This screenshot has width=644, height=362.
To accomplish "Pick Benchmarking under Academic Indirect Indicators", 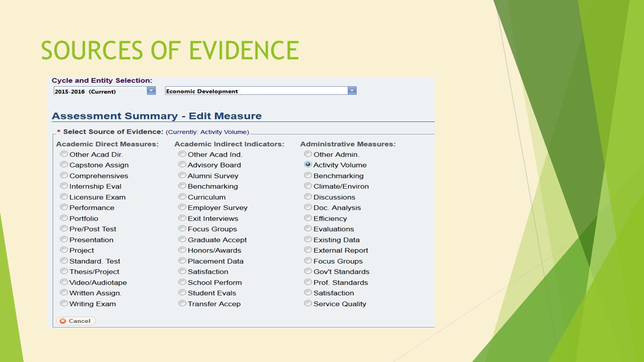I will point(182,186).
